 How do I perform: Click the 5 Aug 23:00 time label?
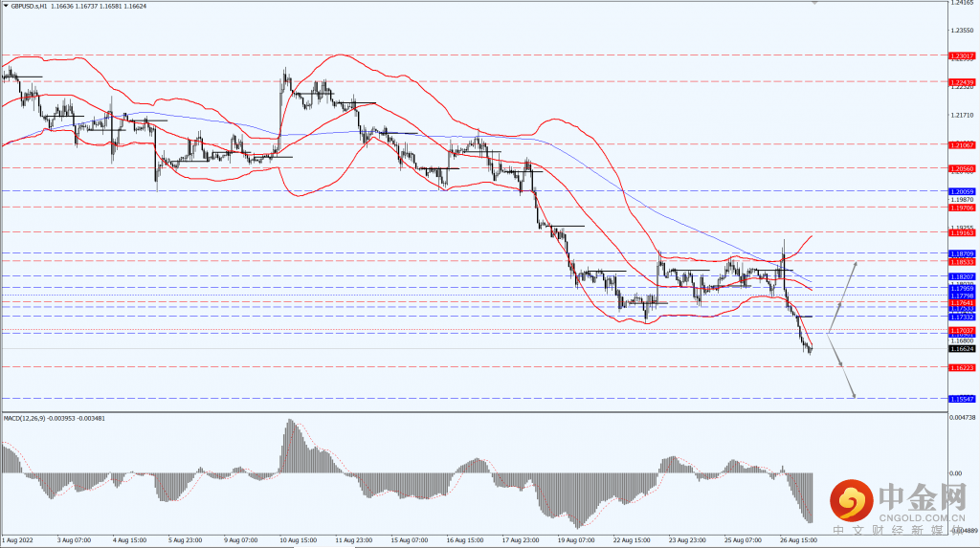(185, 540)
